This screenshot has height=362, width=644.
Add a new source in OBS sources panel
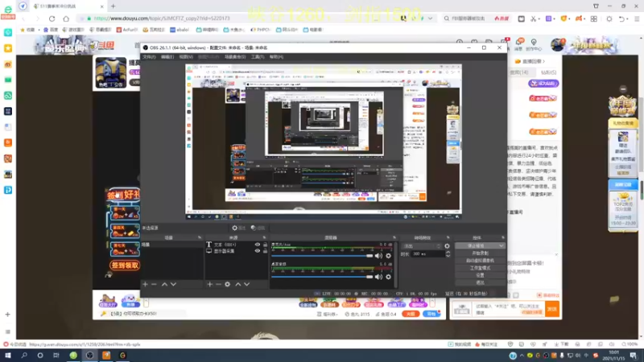point(210,284)
